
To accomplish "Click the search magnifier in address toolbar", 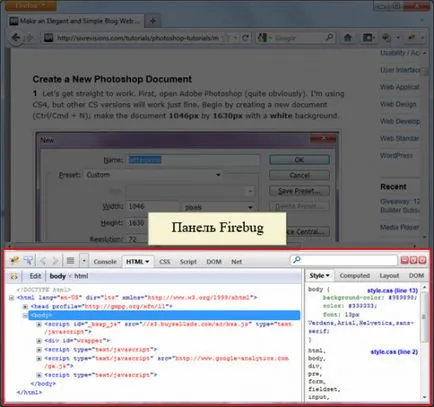I will (329, 37).
